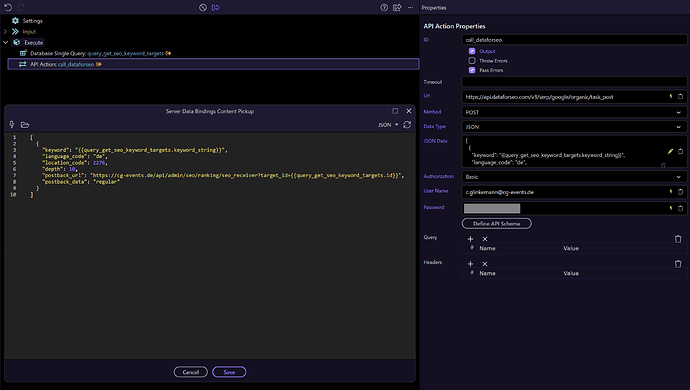Remove selected Query parameter with X

coord(485,239)
